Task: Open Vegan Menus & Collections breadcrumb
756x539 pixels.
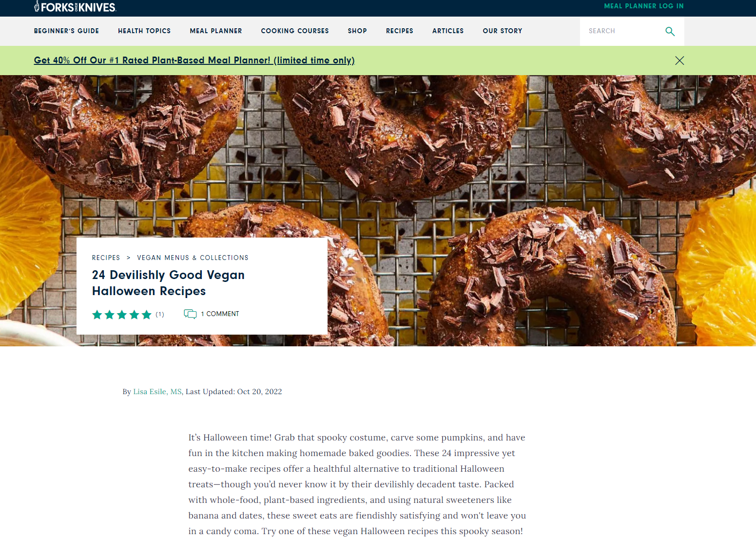Action: 193,258
